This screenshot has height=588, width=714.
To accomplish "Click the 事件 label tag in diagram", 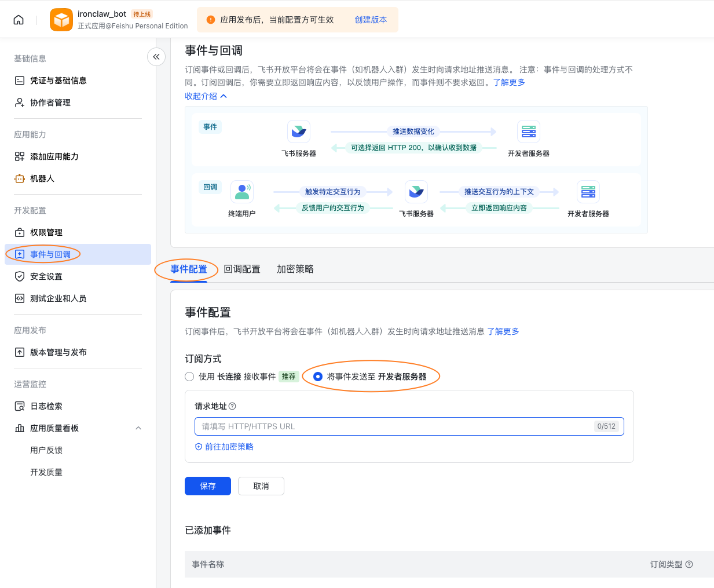I will (x=210, y=127).
